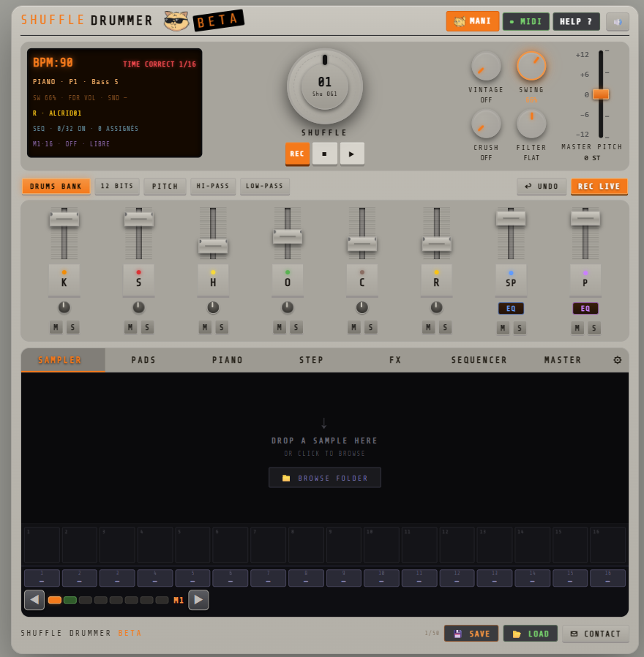Click the play button under Shuffle dial
The height and width of the screenshot is (657, 644).
coord(352,154)
